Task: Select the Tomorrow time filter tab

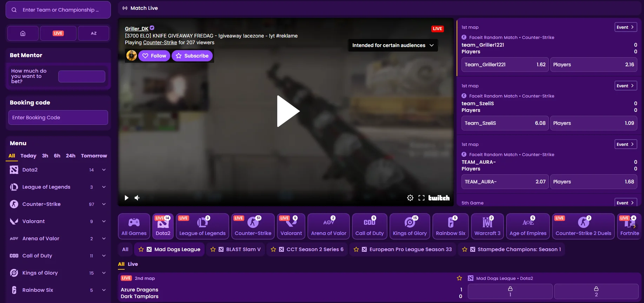Action: (x=94, y=156)
